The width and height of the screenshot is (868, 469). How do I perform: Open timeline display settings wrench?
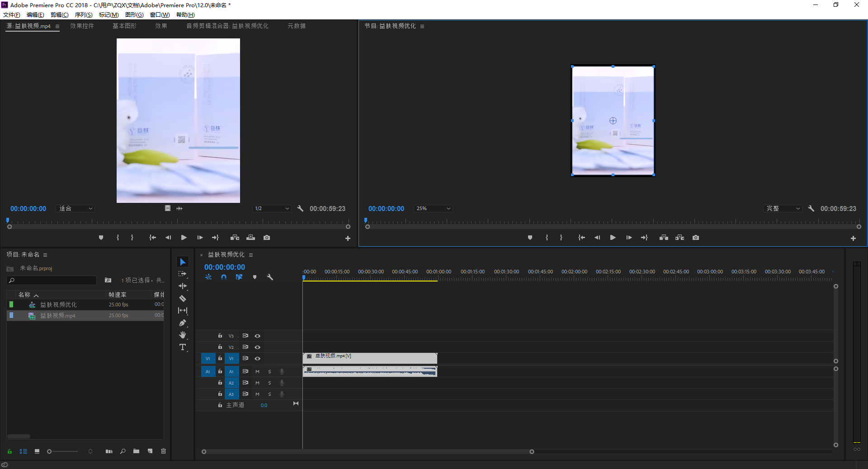click(x=270, y=277)
